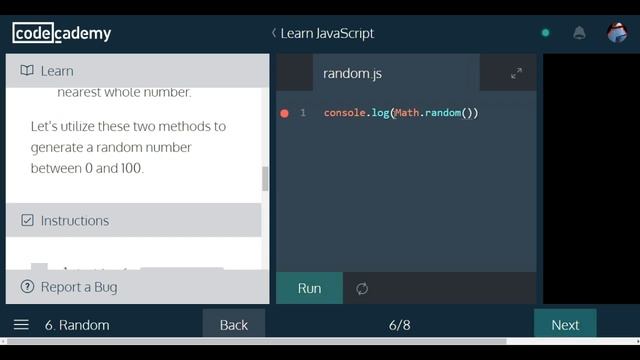
Task: Click the lesson panel vertical scrollbar thumb
Action: point(265,178)
